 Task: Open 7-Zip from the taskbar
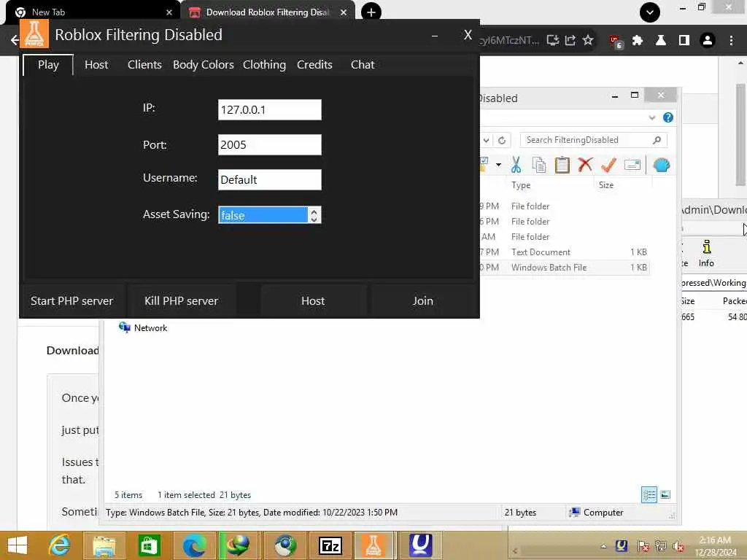[330, 545]
